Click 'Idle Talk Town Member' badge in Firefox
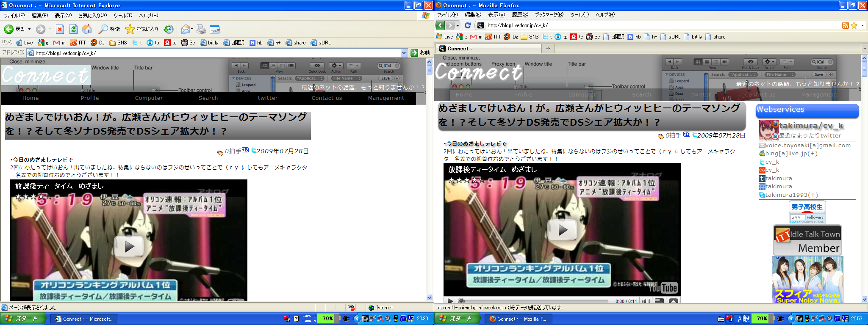Screen dimensions: 868x325 coord(807,240)
